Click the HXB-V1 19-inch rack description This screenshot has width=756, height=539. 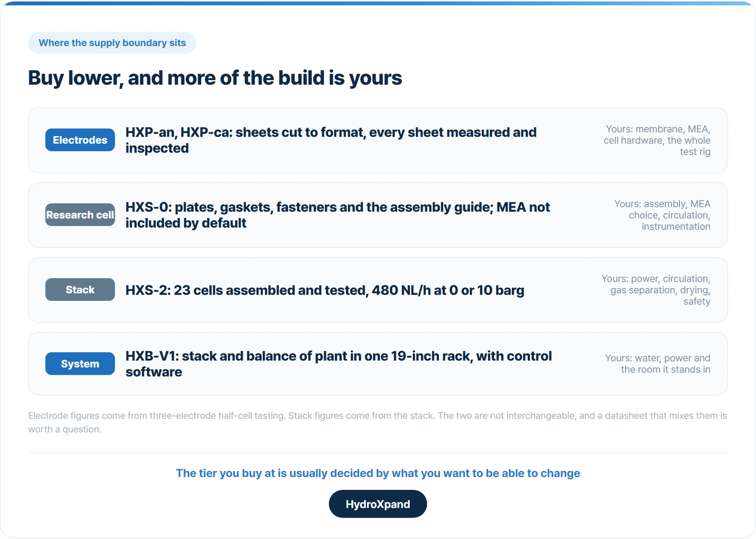coord(339,364)
